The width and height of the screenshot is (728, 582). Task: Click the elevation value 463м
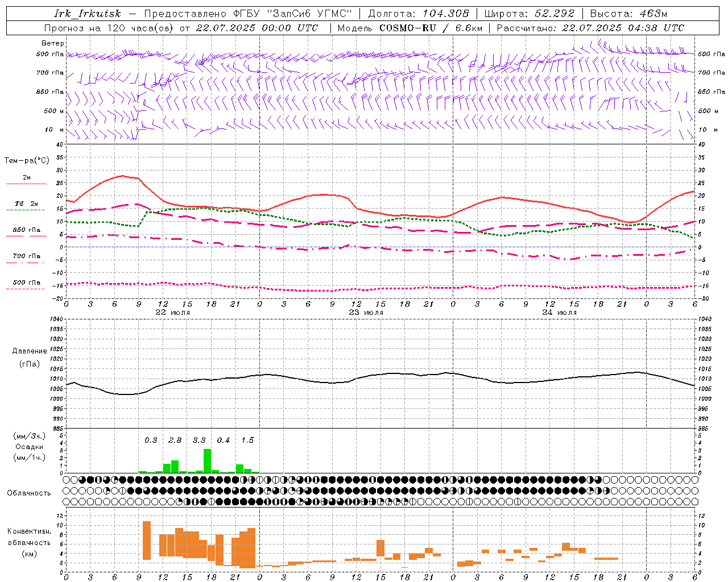[652, 14]
